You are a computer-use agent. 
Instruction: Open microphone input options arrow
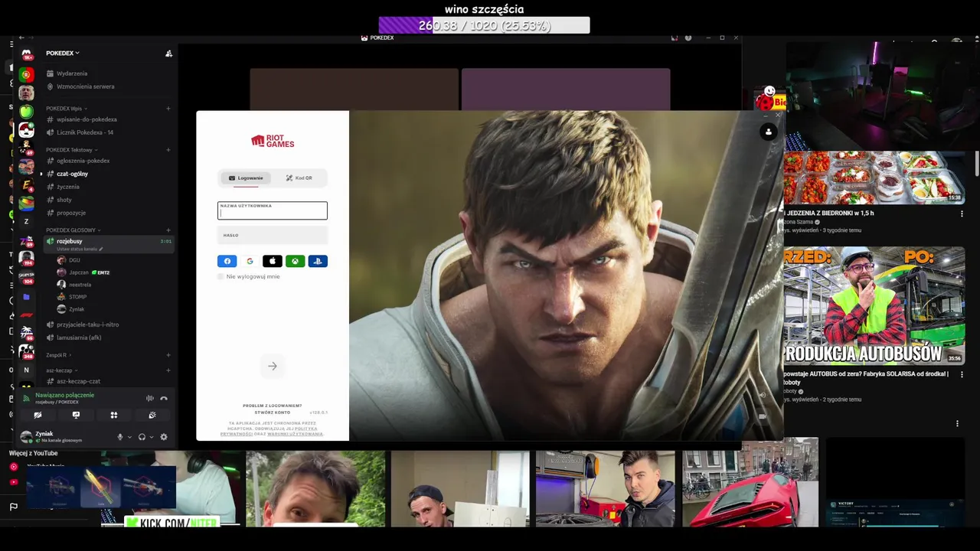pyautogui.click(x=129, y=437)
